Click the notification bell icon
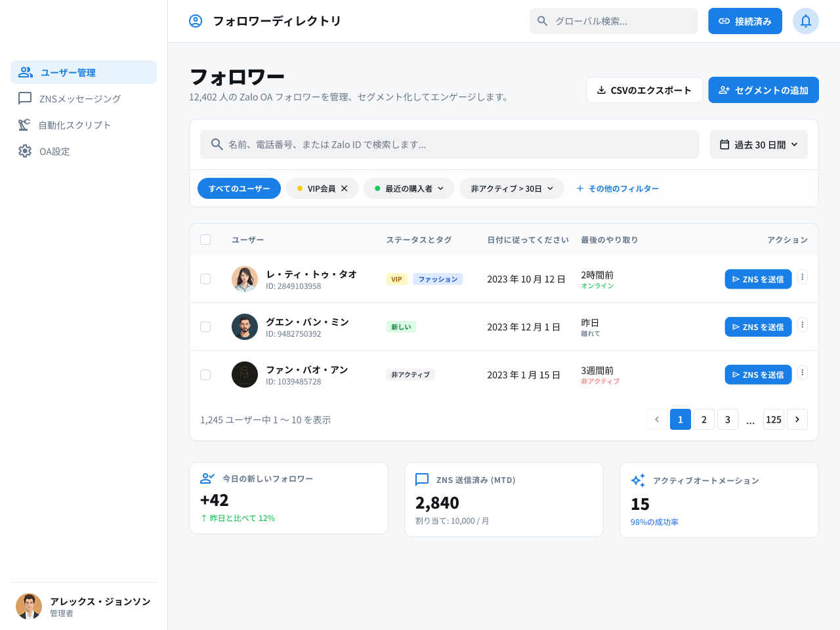 806,21
